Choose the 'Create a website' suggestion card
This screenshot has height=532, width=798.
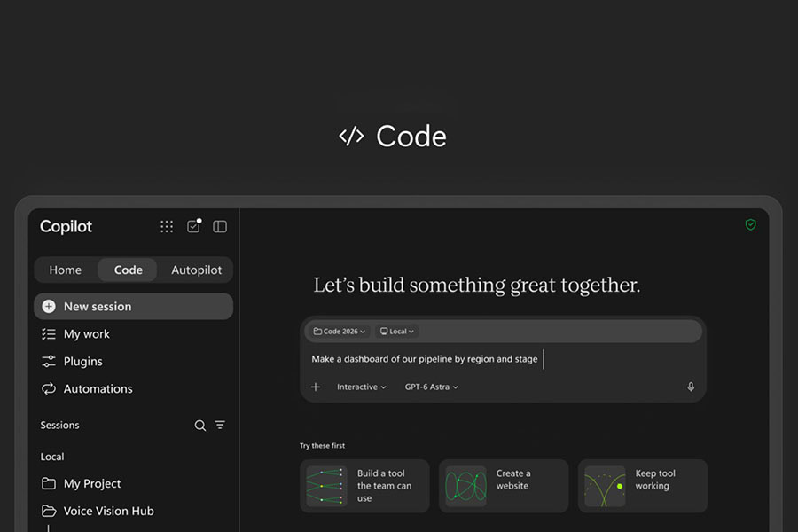pos(504,486)
